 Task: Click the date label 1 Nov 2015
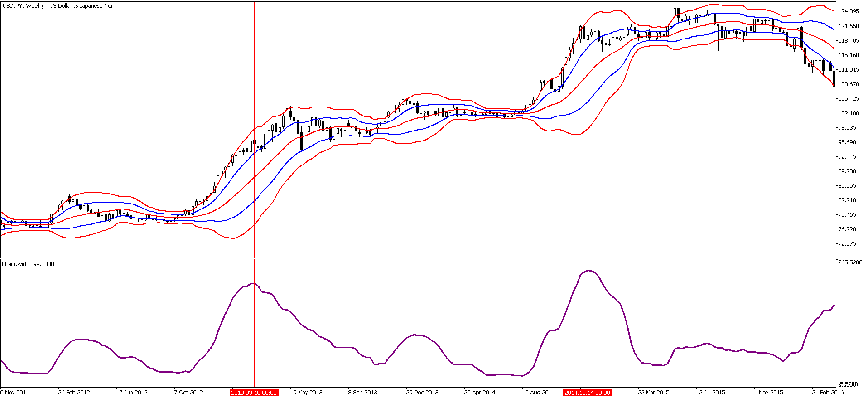pyautogui.click(x=768, y=393)
